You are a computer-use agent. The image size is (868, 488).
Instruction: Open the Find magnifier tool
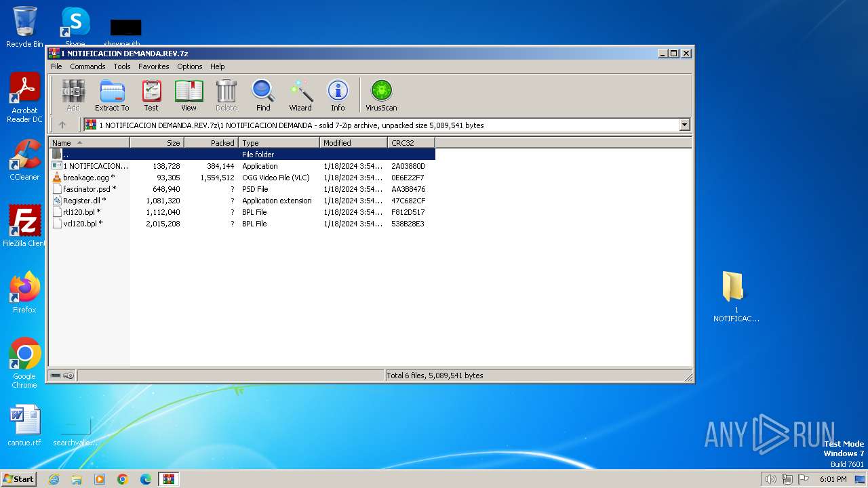click(263, 95)
